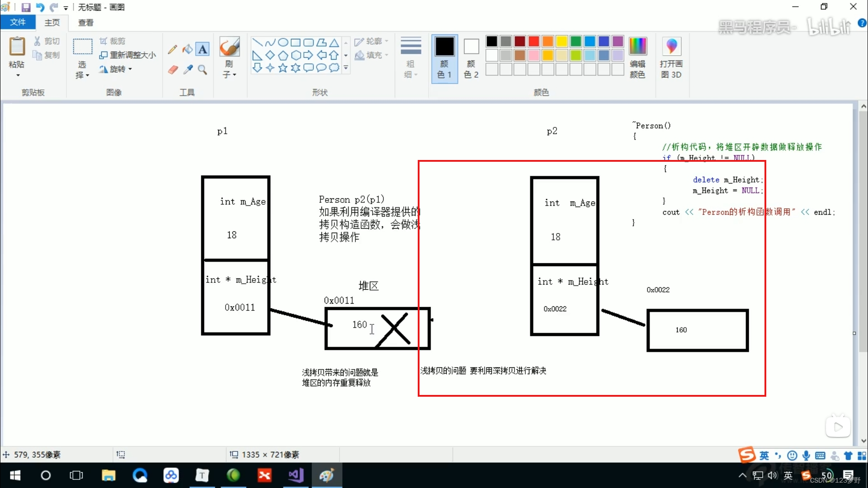Select Color 1 (颜色 1) swatch

point(444,58)
